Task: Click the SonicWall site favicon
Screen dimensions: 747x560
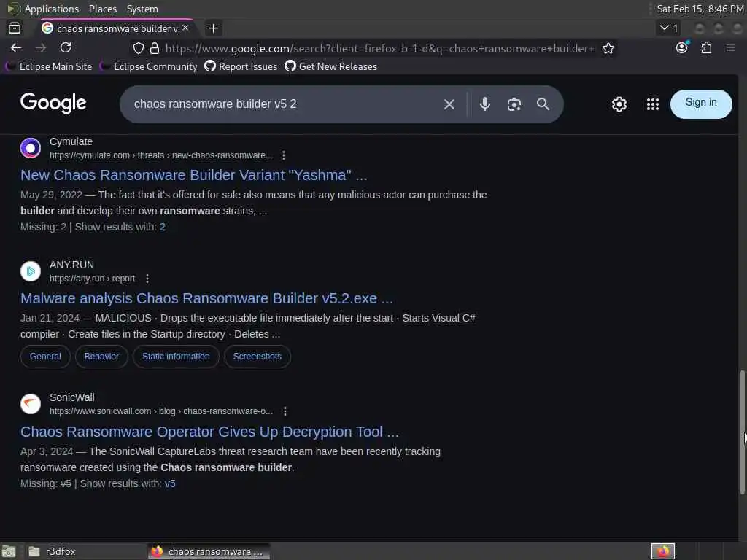Action: coord(31,404)
